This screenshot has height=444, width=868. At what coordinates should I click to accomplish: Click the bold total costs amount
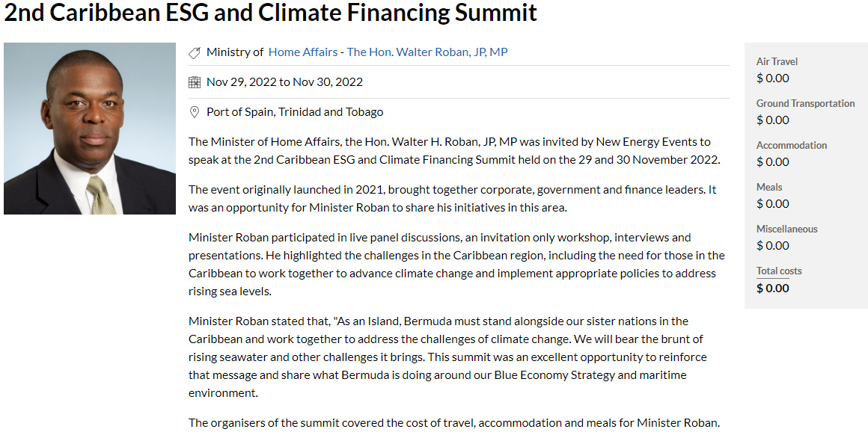tap(772, 289)
